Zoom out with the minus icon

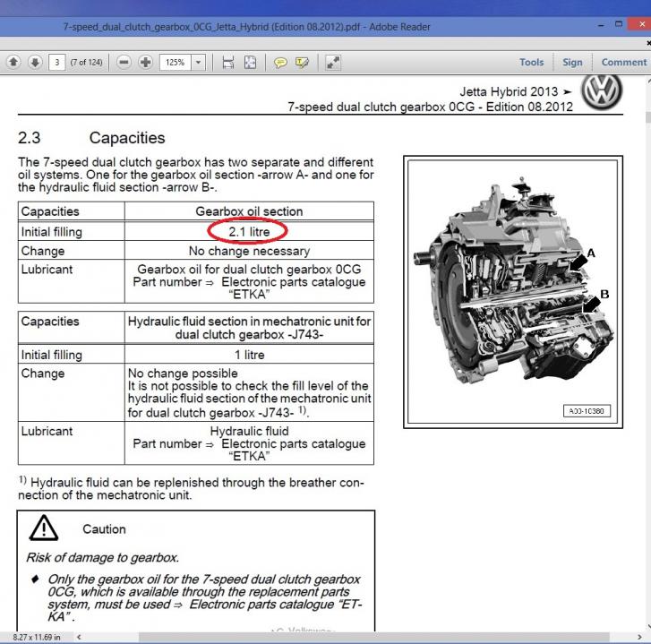(124, 63)
